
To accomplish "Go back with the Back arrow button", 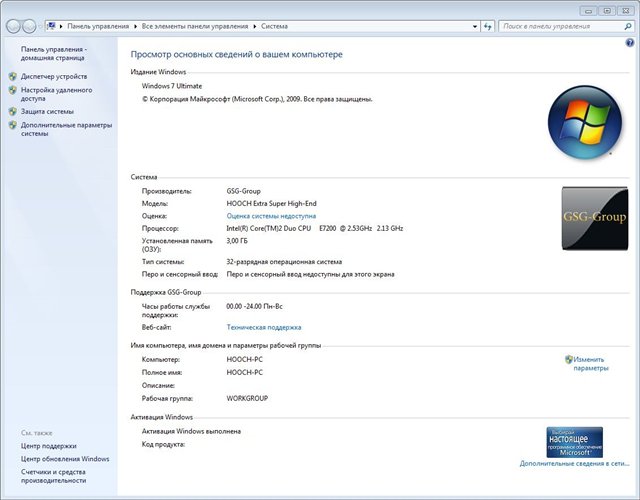I will click(x=13, y=27).
